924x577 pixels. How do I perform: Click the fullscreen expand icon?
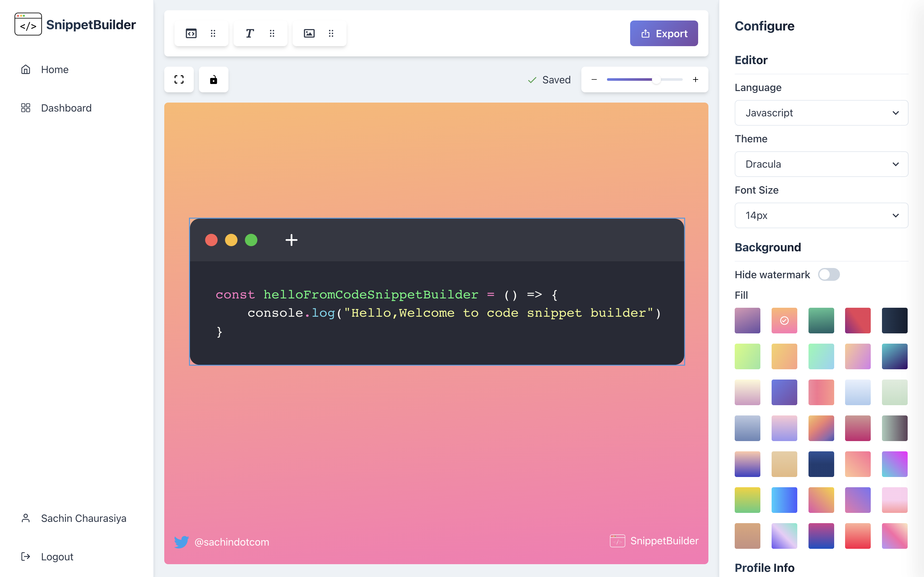coord(179,79)
